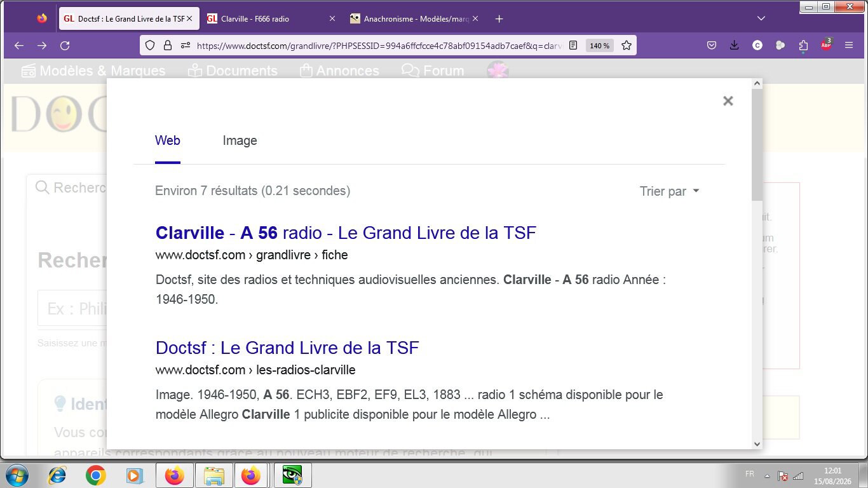Launch Internet Explorer from taskbar
The image size is (868, 488).
[x=57, y=475]
